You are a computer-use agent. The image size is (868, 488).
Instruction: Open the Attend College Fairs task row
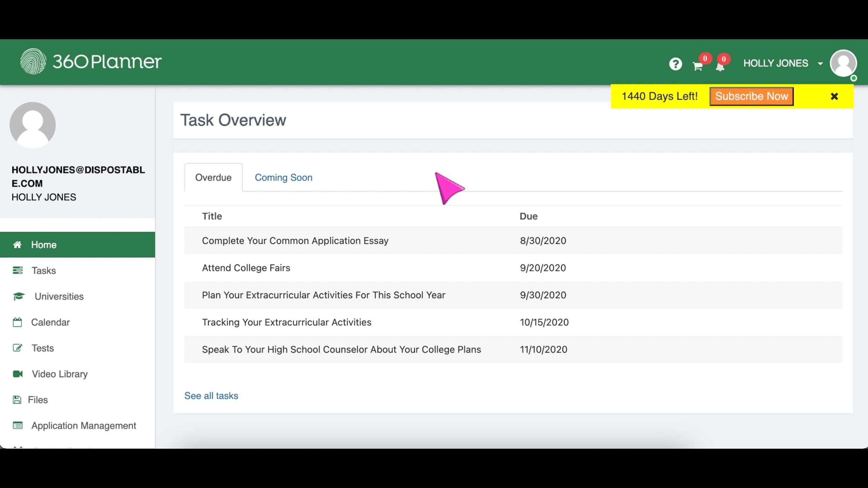pos(246,268)
